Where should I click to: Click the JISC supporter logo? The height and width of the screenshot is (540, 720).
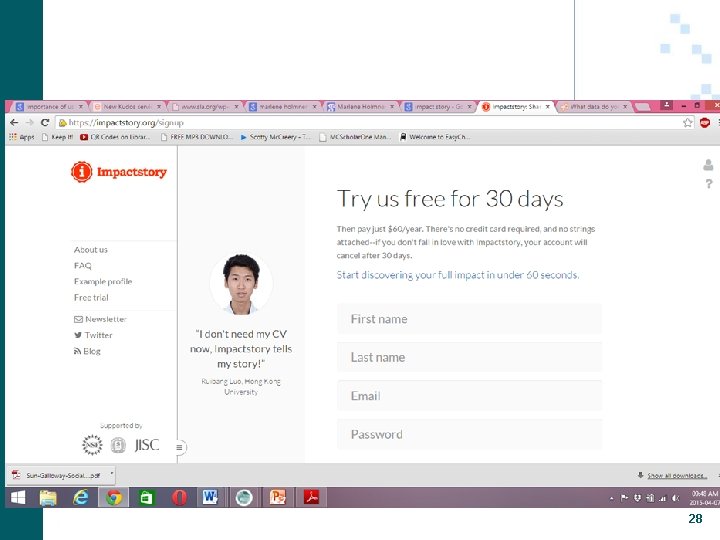(147, 444)
